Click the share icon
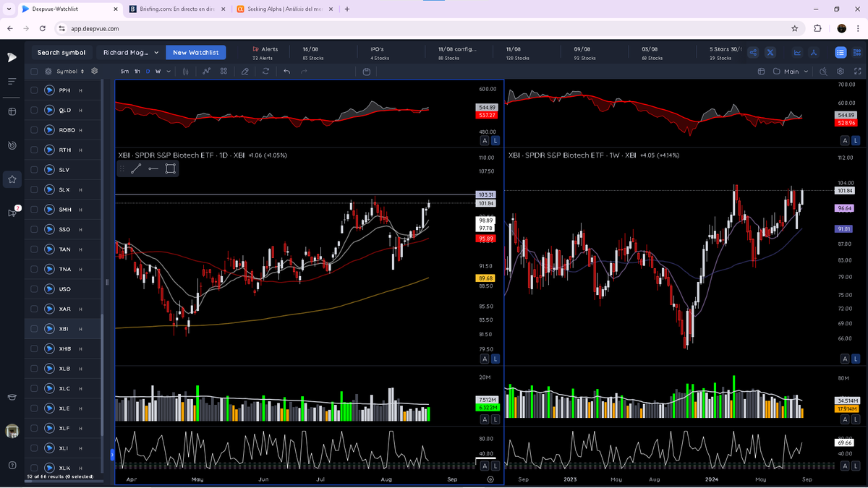Screen dimensions: 868x488 (x=753, y=53)
